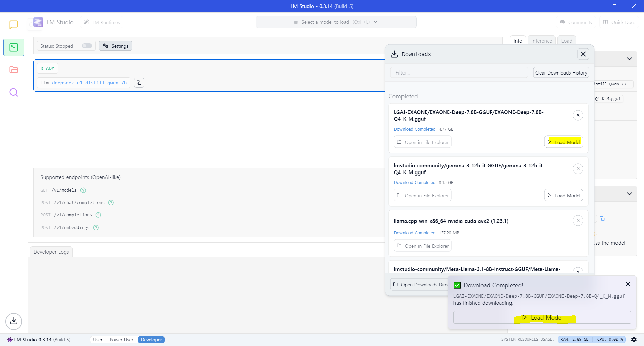
Task: Open LM Runtimes
Action: pyautogui.click(x=102, y=22)
